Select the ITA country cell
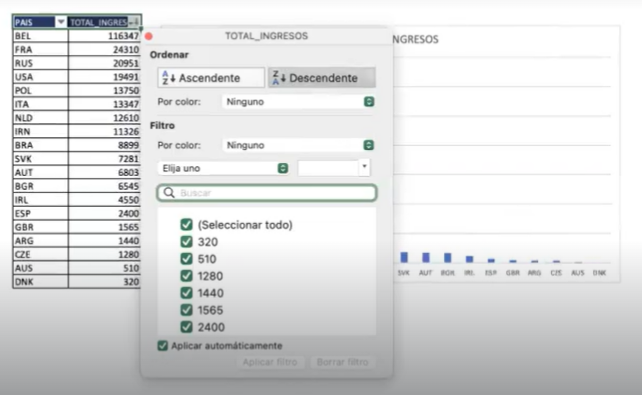The height and width of the screenshot is (395, 642). 40,104
